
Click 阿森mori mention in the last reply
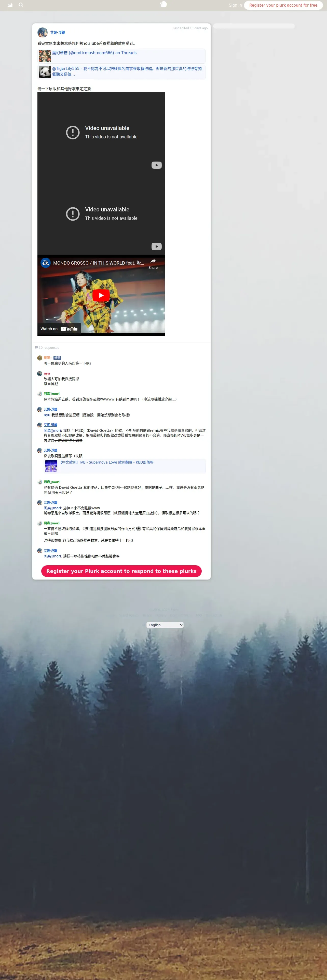[52, 556]
